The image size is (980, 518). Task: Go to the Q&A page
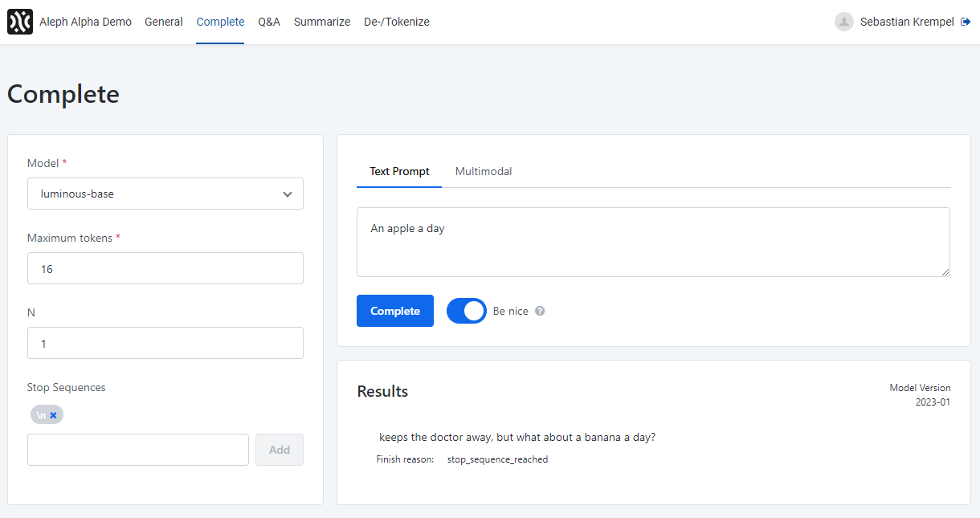point(269,22)
